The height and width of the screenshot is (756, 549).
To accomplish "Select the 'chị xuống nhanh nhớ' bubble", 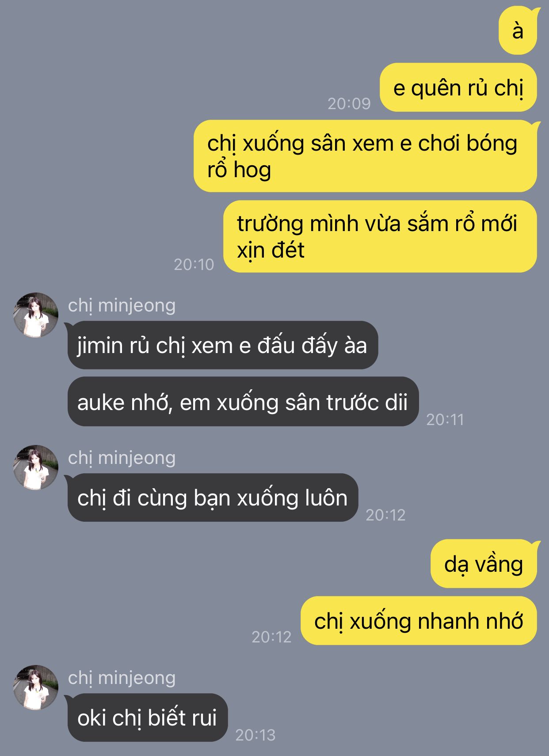I will pyautogui.click(x=419, y=621).
